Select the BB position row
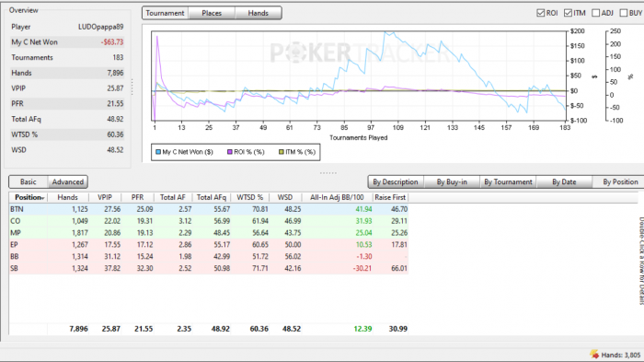This screenshot has height=362, width=644. (x=209, y=256)
